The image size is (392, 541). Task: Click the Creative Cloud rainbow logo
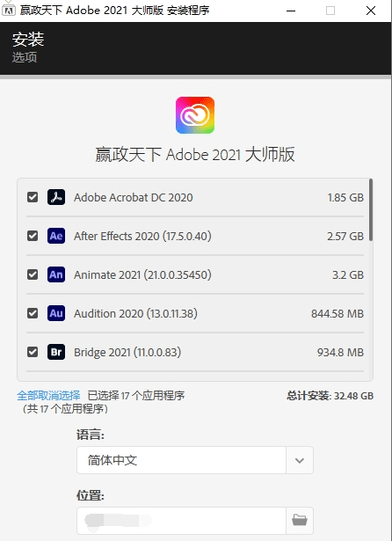[195, 115]
